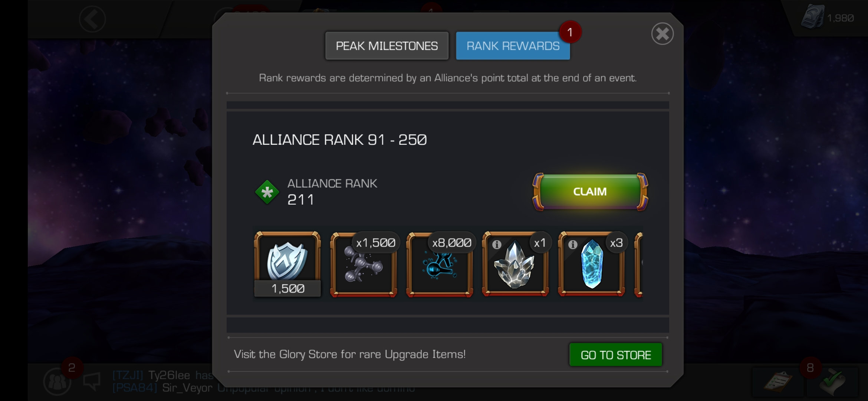The height and width of the screenshot is (401, 868).
Task: Open the Glory Store via Go To Store
Action: pyautogui.click(x=615, y=355)
